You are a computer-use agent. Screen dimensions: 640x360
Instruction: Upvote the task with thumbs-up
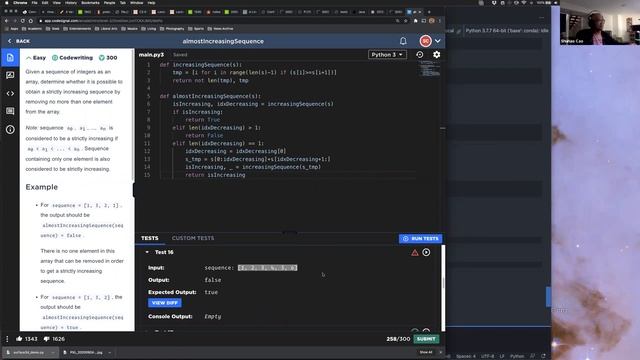click(x=19, y=339)
